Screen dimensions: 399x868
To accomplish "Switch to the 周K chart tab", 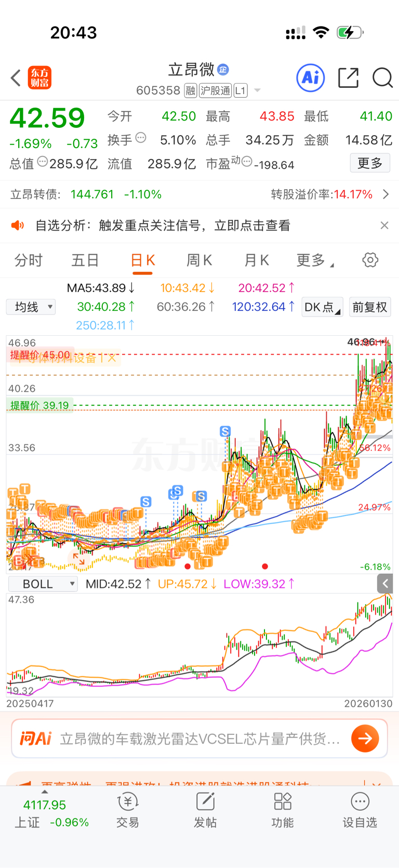I will 199,260.
